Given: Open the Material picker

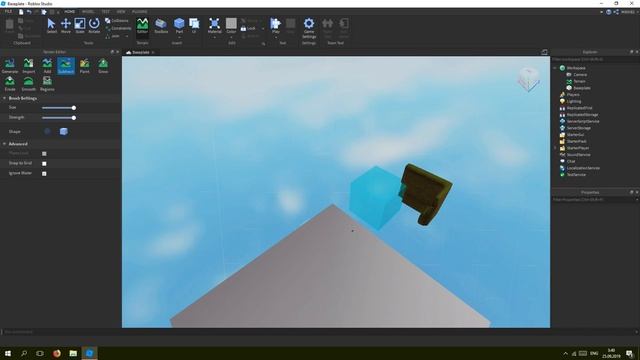Looking at the screenshot, I should [x=215, y=26].
